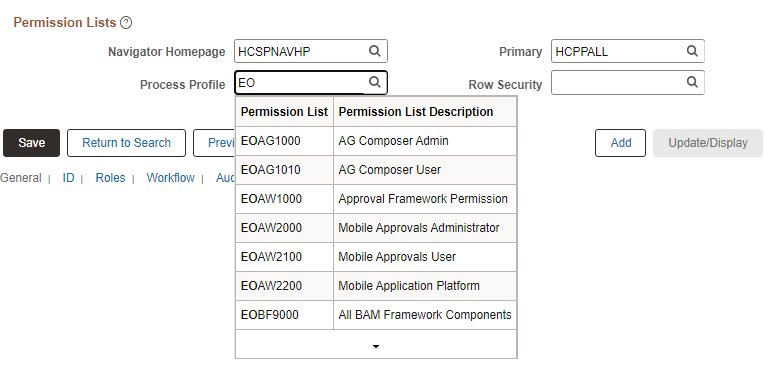This screenshot has height=365, width=781.
Task: Pick EOBF9000 All BAM Framework Components
Action: coord(376,315)
